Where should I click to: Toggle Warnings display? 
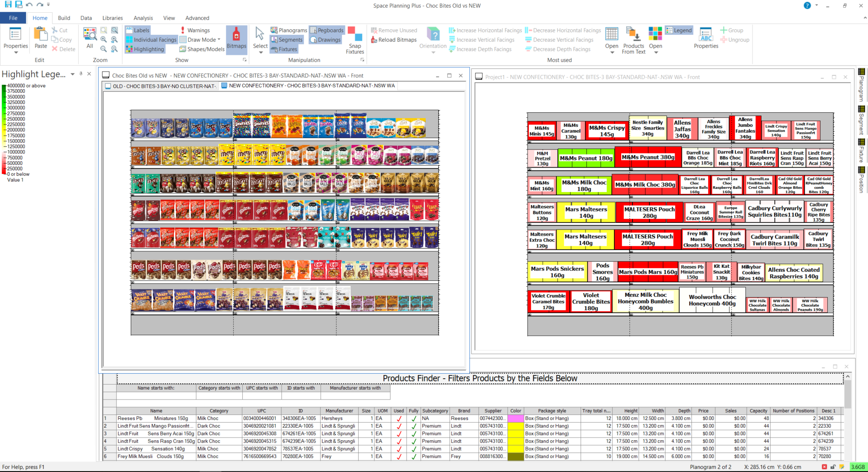pos(195,30)
